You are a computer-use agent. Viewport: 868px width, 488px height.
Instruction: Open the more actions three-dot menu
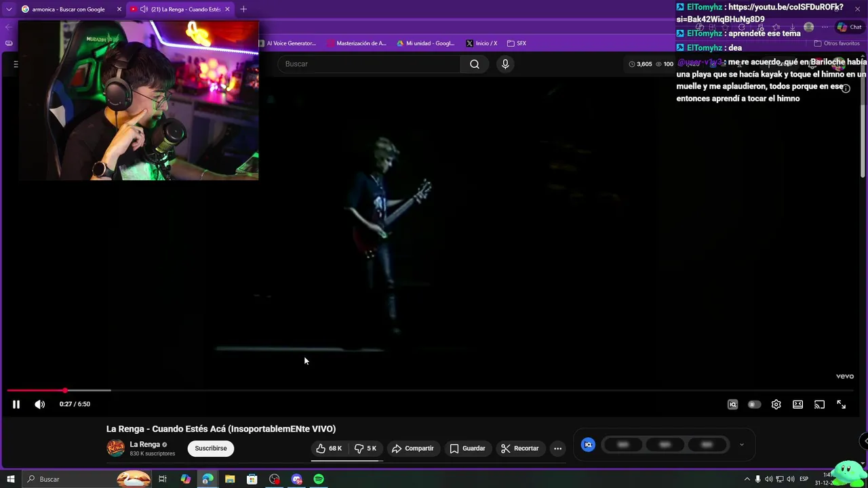[x=557, y=449]
